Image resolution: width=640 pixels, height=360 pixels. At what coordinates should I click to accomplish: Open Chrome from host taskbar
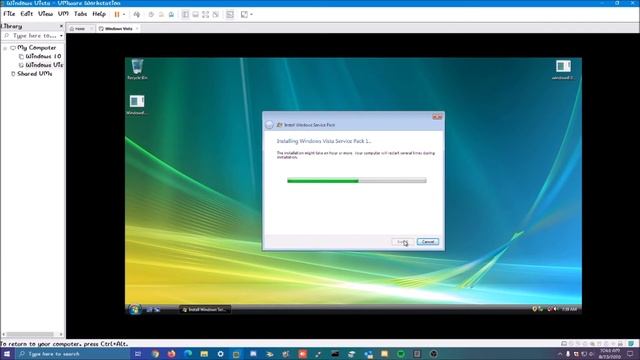155,354
